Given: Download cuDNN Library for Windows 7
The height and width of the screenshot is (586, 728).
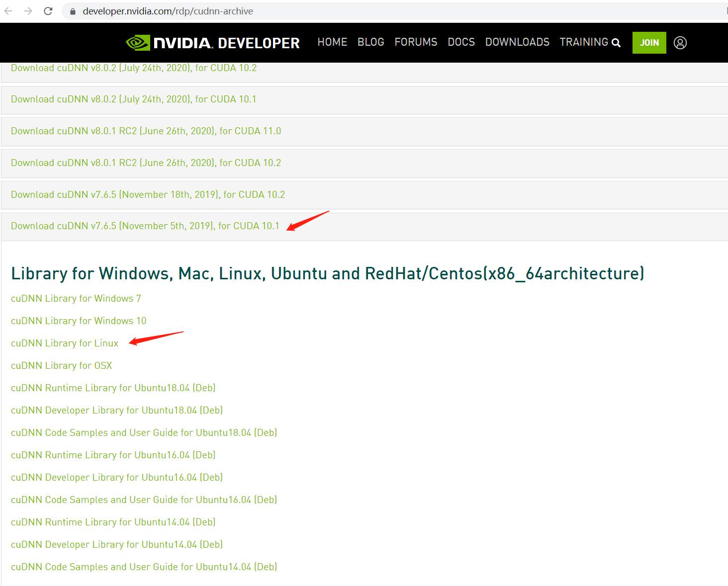Looking at the screenshot, I should [76, 299].
